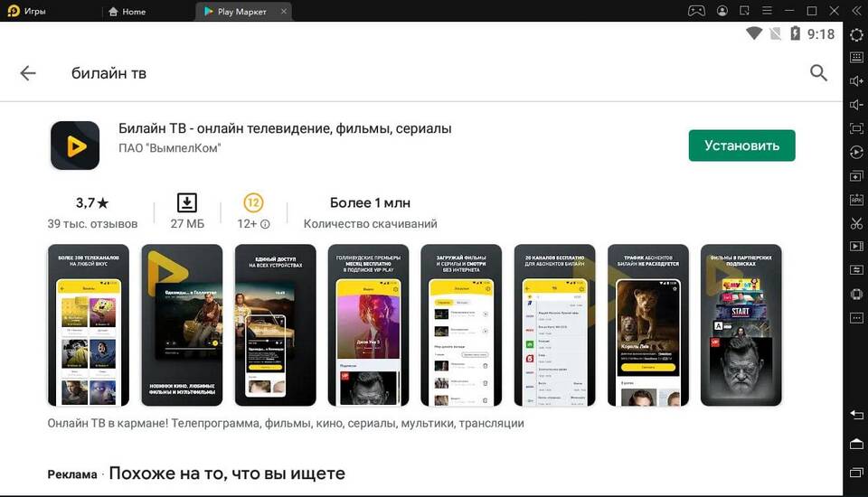Image resolution: width=868 pixels, height=497 pixels.
Task: Open user account icon in title bar
Action: click(722, 11)
